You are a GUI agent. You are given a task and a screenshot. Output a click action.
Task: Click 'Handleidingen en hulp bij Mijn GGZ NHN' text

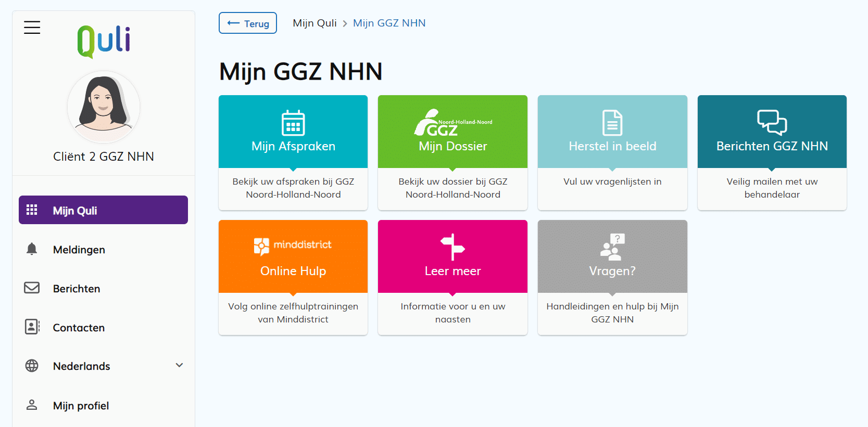tap(612, 313)
